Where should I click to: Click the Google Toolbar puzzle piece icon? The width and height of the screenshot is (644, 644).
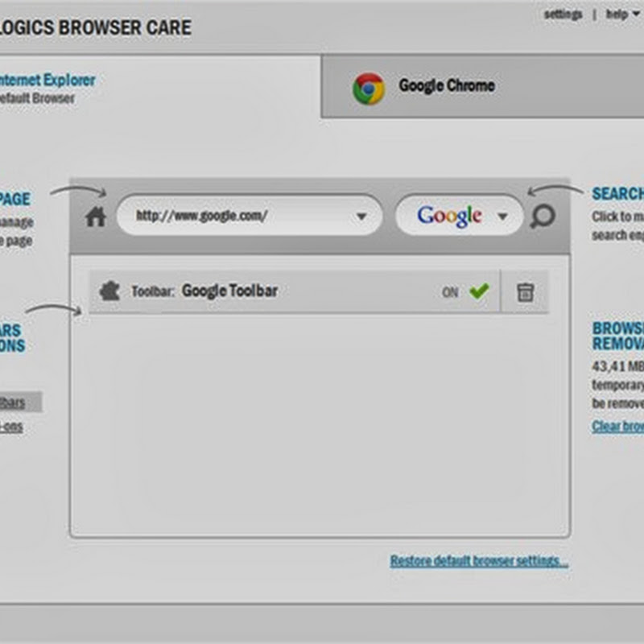tap(109, 291)
